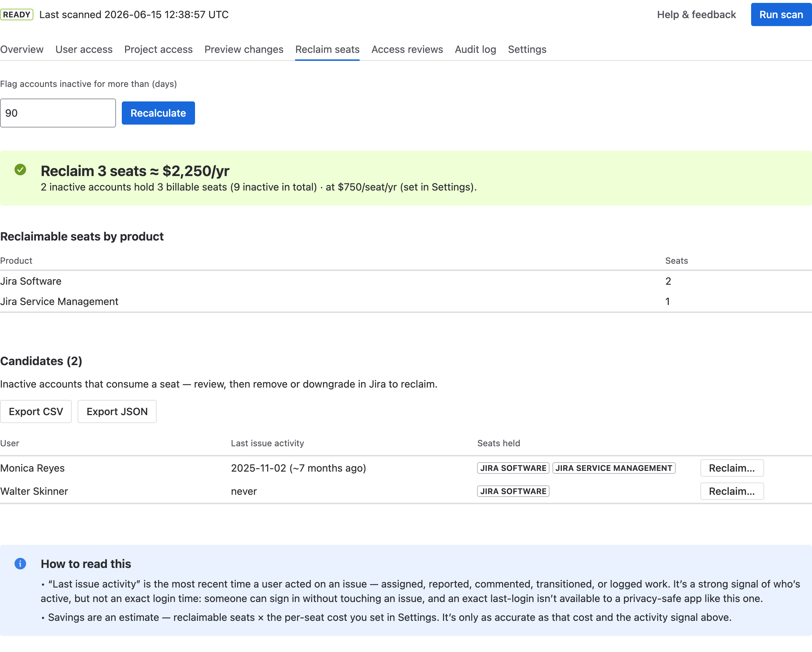Select the Reclaim seats tab
This screenshot has width=812, height=652.
coord(327,49)
